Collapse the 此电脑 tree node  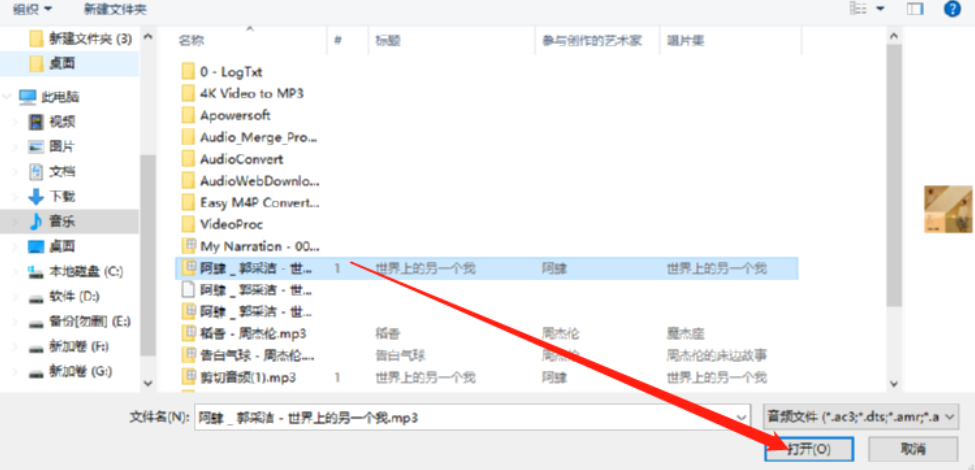7,97
